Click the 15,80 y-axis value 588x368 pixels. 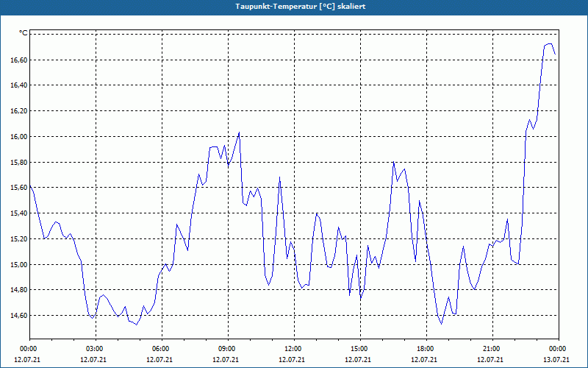[19, 163]
